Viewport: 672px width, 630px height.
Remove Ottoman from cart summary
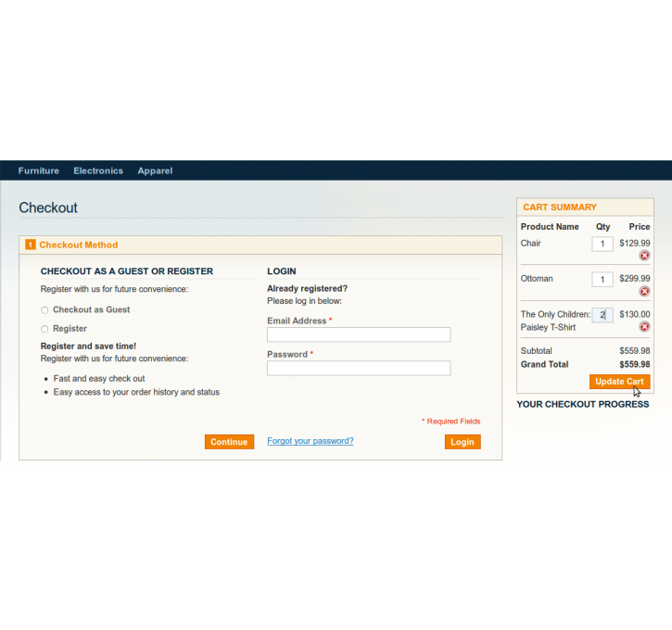pyautogui.click(x=644, y=291)
